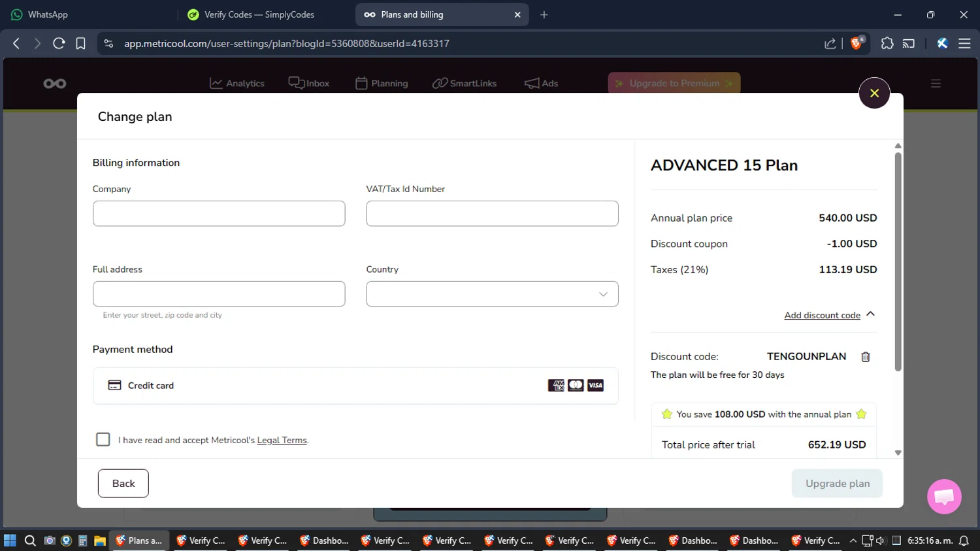Open the Ads menu item
This screenshot has width=980, height=551.
point(541,84)
